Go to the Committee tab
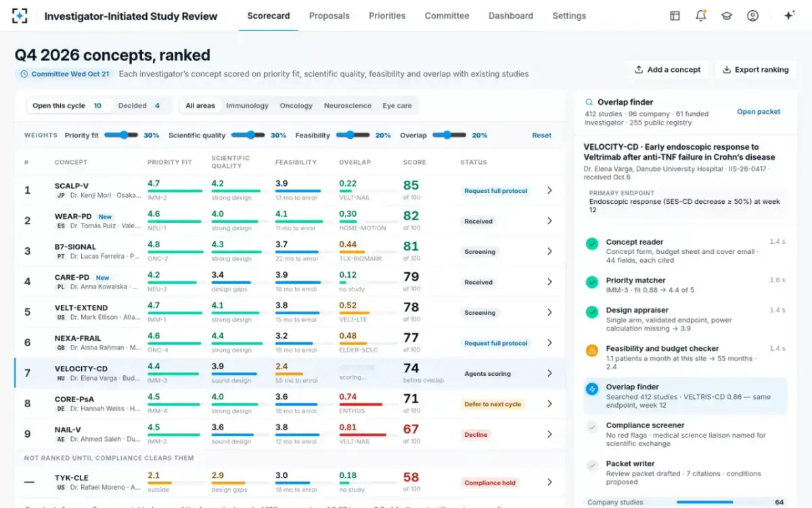Screen dimensions: 812x508 [x=447, y=16]
